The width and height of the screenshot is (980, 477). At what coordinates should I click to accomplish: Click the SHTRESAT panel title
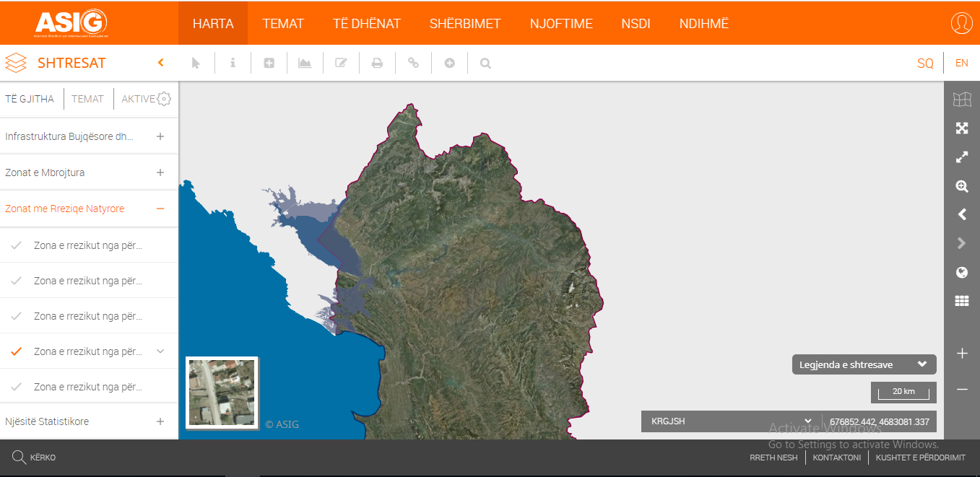71,63
